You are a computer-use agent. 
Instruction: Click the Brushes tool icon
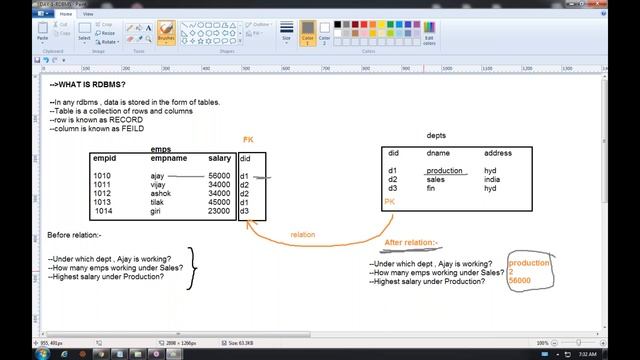pyautogui.click(x=166, y=29)
